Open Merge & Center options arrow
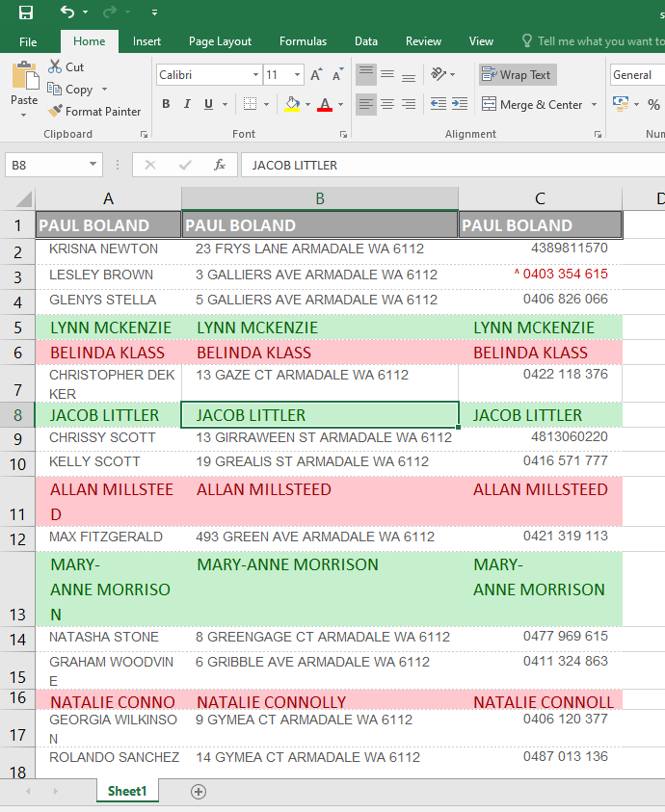665x812 pixels. click(594, 105)
